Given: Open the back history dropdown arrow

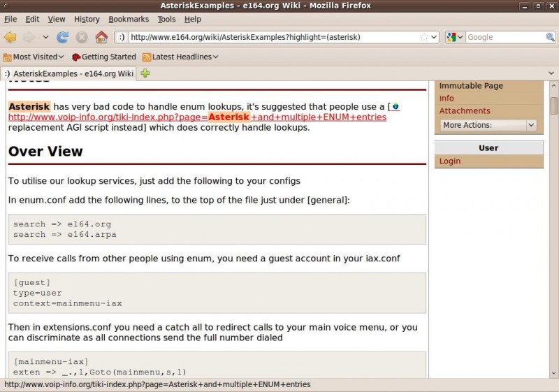Looking at the screenshot, I should point(46,37).
